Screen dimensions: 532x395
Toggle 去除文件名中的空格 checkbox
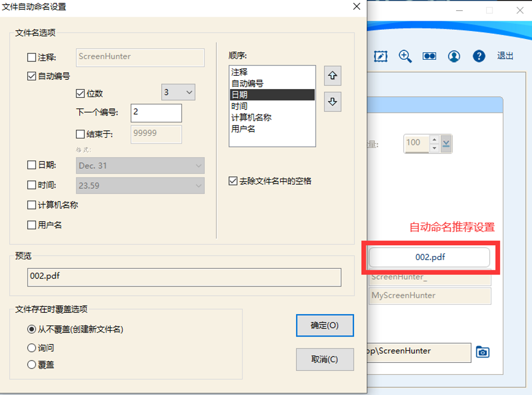coord(233,181)
